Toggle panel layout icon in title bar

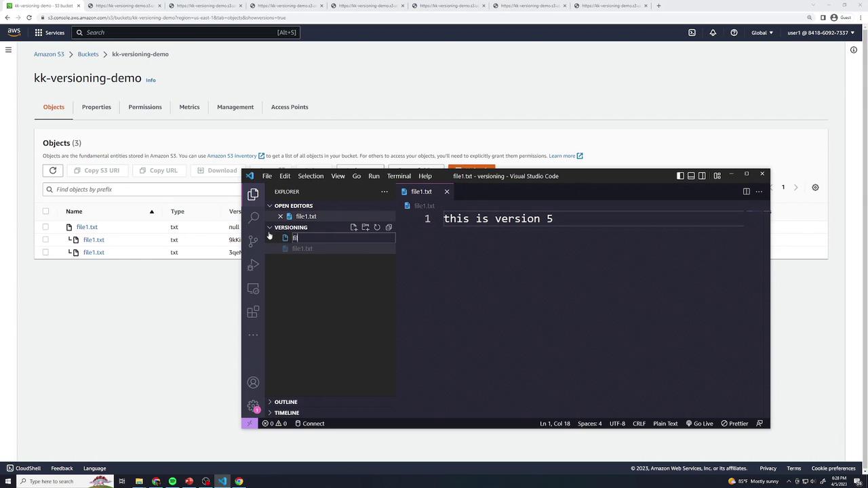[x=691, y=176]
